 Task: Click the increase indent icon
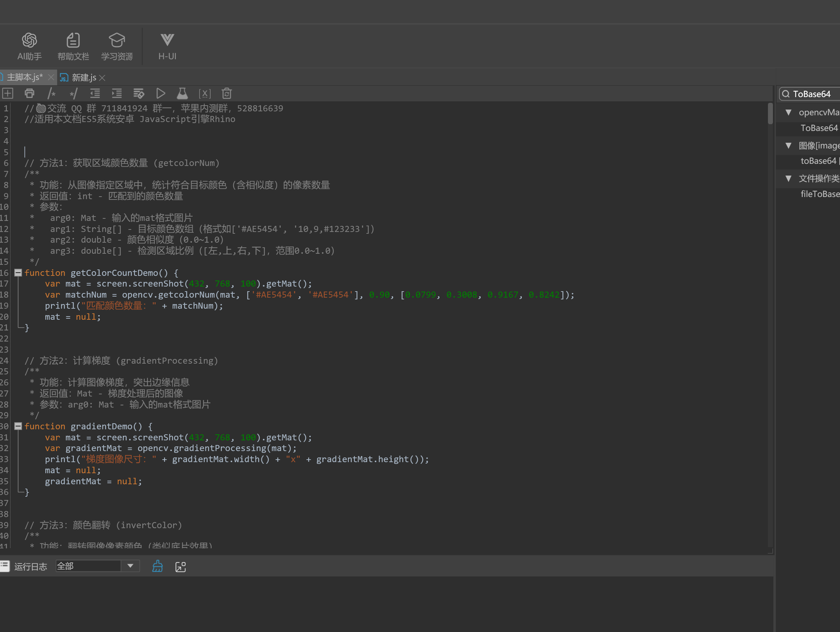coord(117,93)
